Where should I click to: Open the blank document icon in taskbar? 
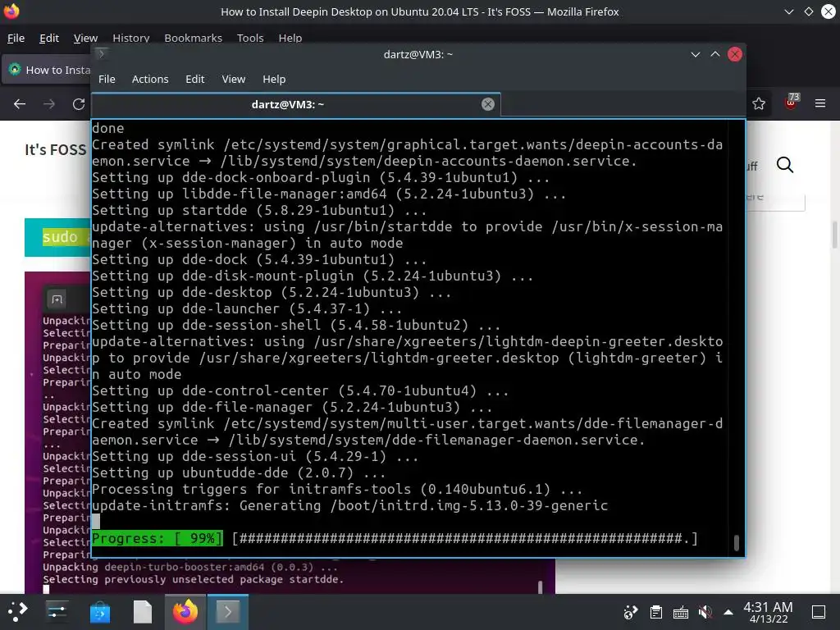tap(143, 611)
